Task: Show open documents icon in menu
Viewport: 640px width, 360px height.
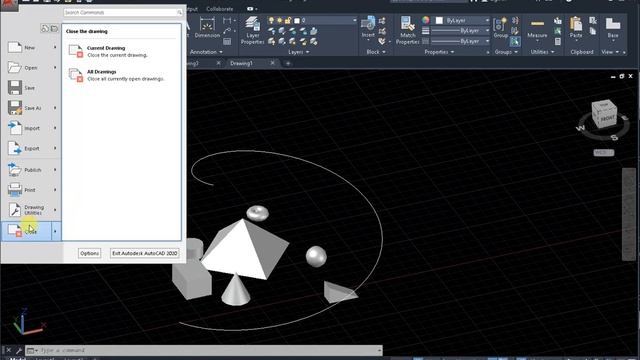Action: click(x=54, y=29)
